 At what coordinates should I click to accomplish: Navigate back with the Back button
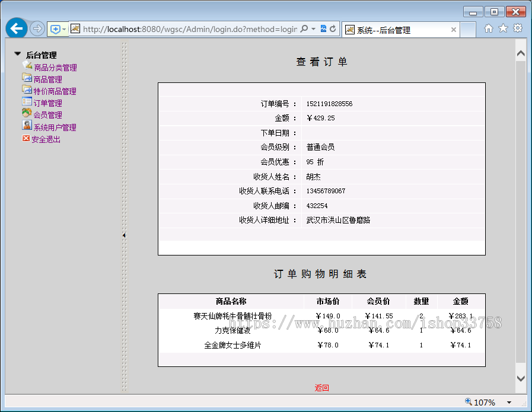[16, 28]
